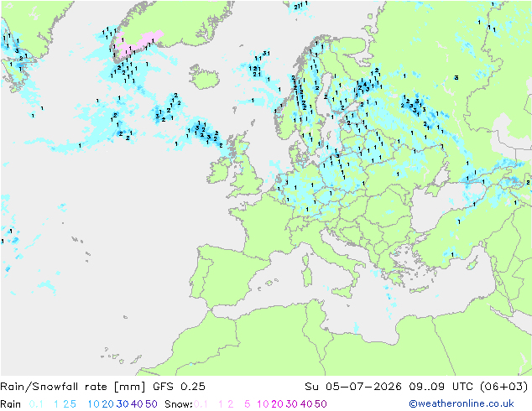Click the "(06+03)" forecast offset text

point(504,387)
